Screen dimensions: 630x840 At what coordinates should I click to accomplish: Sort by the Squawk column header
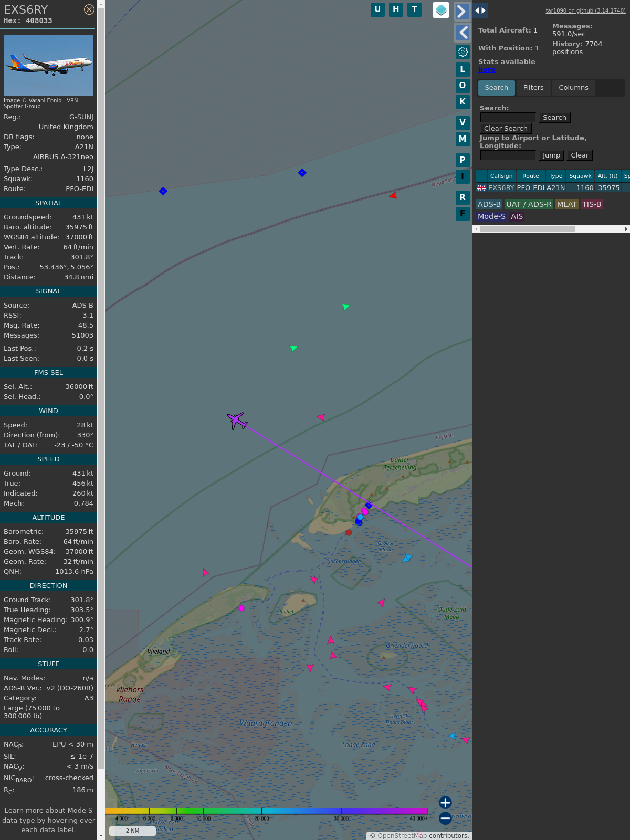click(580, 176)
